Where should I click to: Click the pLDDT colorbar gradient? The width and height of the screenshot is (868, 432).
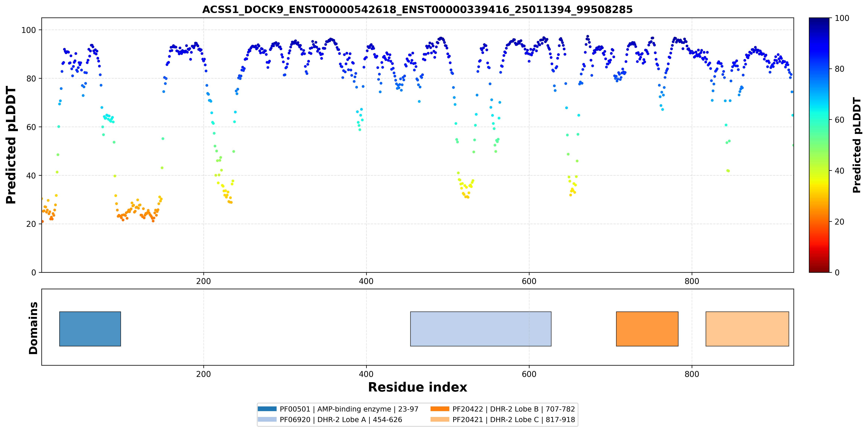click(819, 145)
